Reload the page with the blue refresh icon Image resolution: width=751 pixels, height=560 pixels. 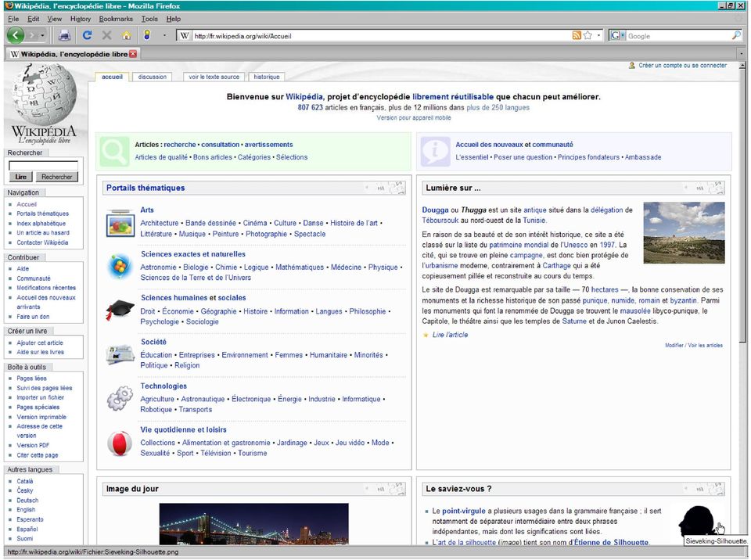87,35
